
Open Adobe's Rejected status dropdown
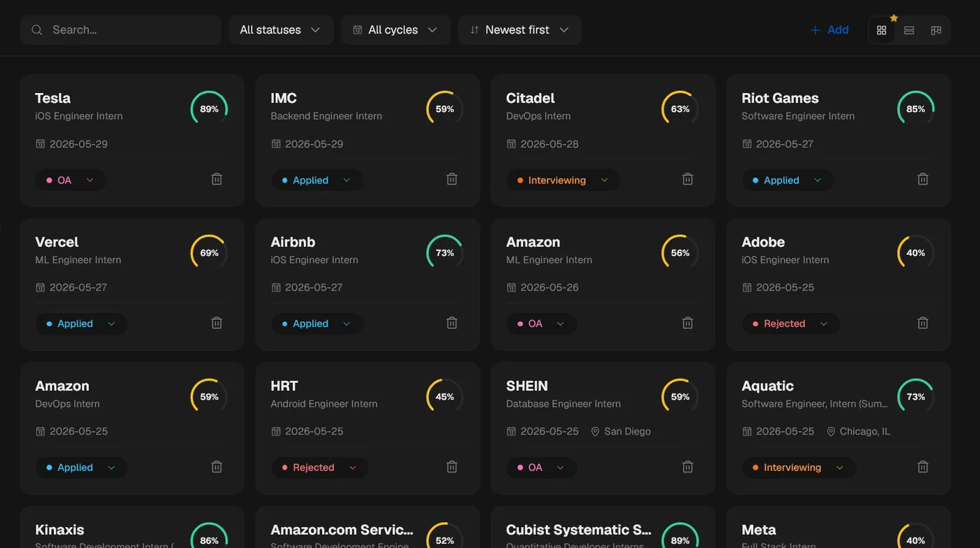[x=790, y=324]
